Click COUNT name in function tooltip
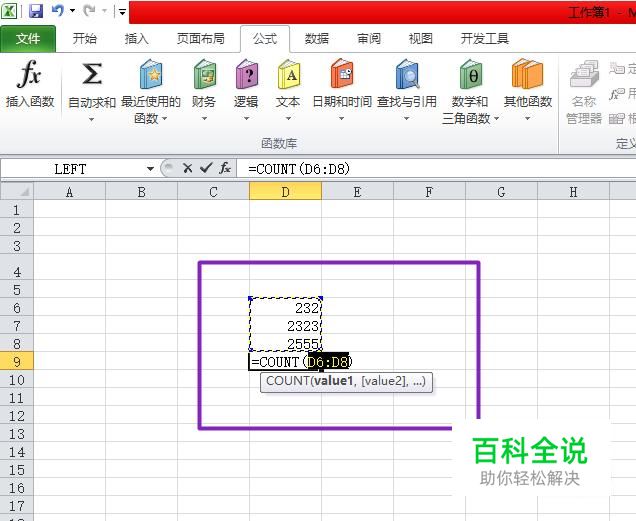Viewport: 636px width, 521px height. coord(288,381)
